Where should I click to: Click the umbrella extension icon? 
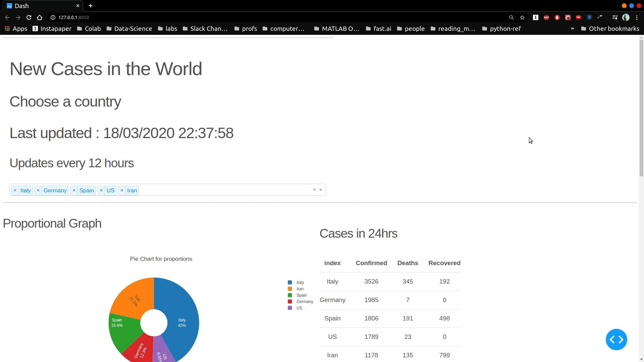600,17
